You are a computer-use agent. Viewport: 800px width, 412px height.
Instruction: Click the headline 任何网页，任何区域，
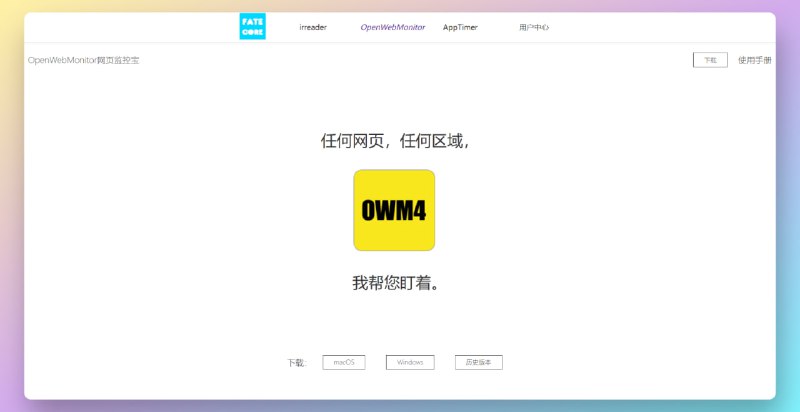click(x=394, y=141)
